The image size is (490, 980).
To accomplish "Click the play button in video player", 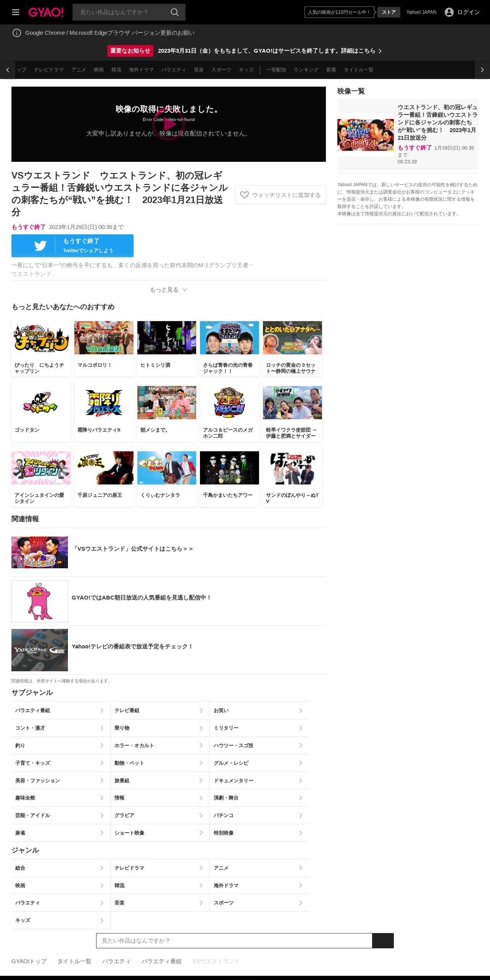I will pyautogui.click(x=169, y=124).
